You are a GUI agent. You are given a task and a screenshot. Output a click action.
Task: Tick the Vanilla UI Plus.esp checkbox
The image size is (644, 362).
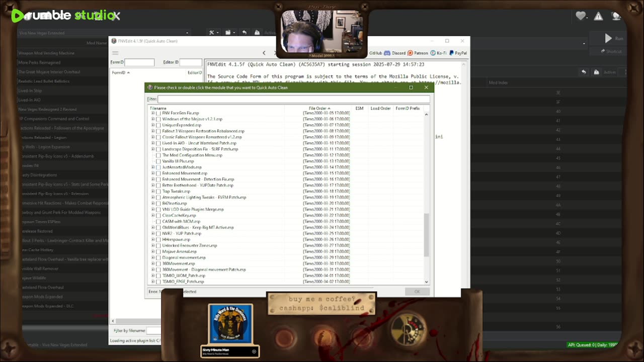(158, 161)
